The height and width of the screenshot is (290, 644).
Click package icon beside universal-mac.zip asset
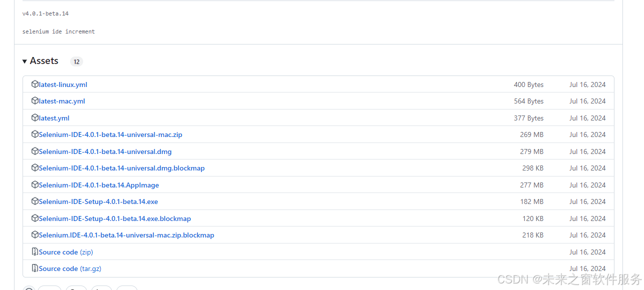(x=35, y=134)
